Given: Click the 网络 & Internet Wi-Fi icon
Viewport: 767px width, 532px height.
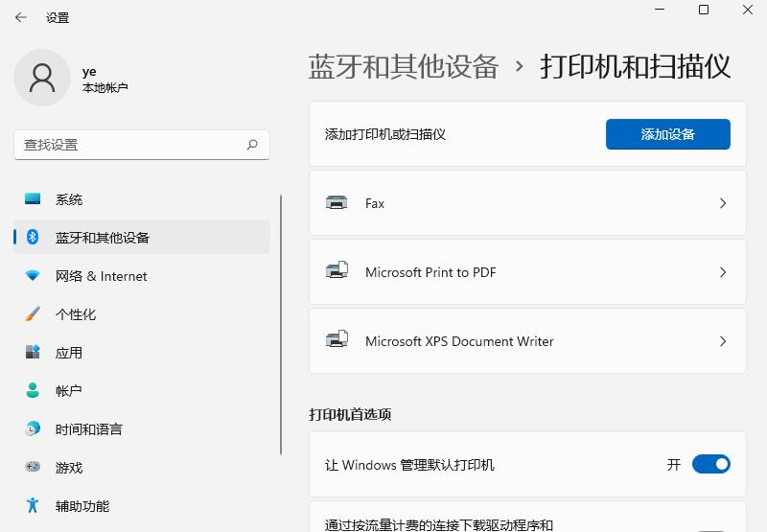Looking at the screenshot, I should (33, 276).
